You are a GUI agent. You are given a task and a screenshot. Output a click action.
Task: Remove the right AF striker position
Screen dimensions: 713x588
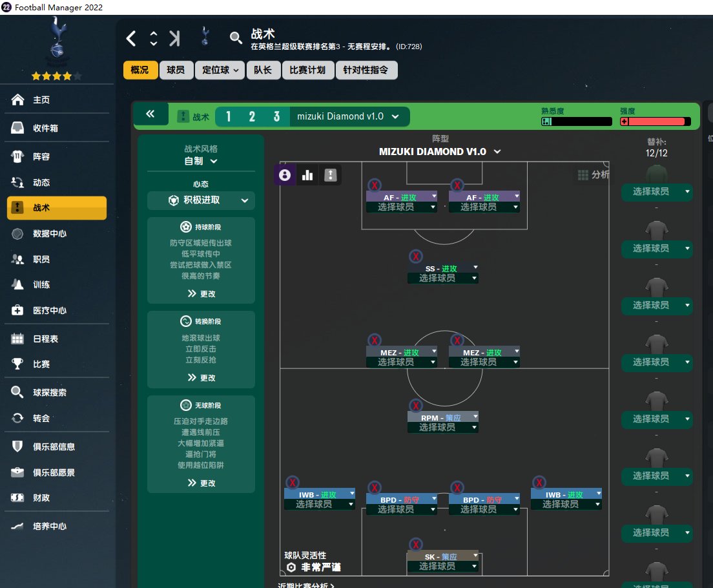pyautogui.click(x=457, y=185)
